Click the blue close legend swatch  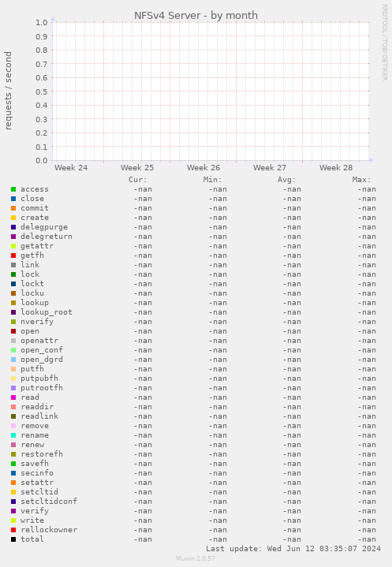tap(13, 199)
